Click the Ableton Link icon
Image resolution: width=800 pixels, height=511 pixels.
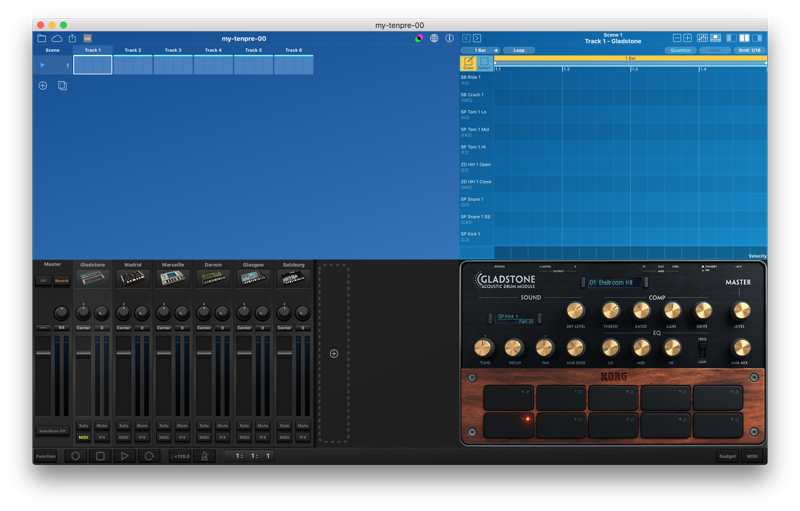(x=88, y=38)
